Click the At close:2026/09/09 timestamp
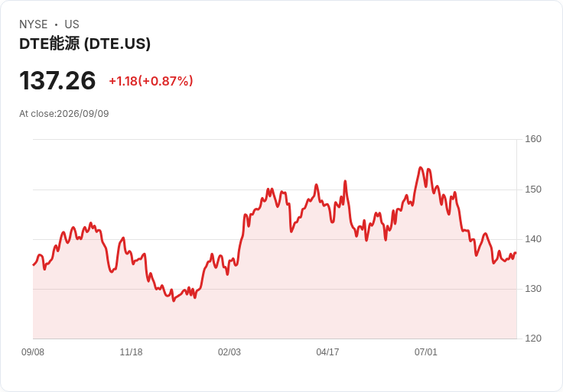The image size is (563, 392). [x=64, y=114]
